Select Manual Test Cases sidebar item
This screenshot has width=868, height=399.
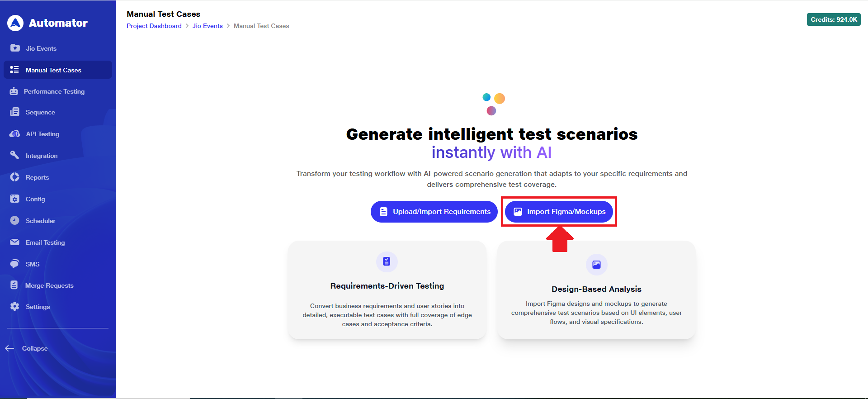pyautogui.click(x=53, y=70)
